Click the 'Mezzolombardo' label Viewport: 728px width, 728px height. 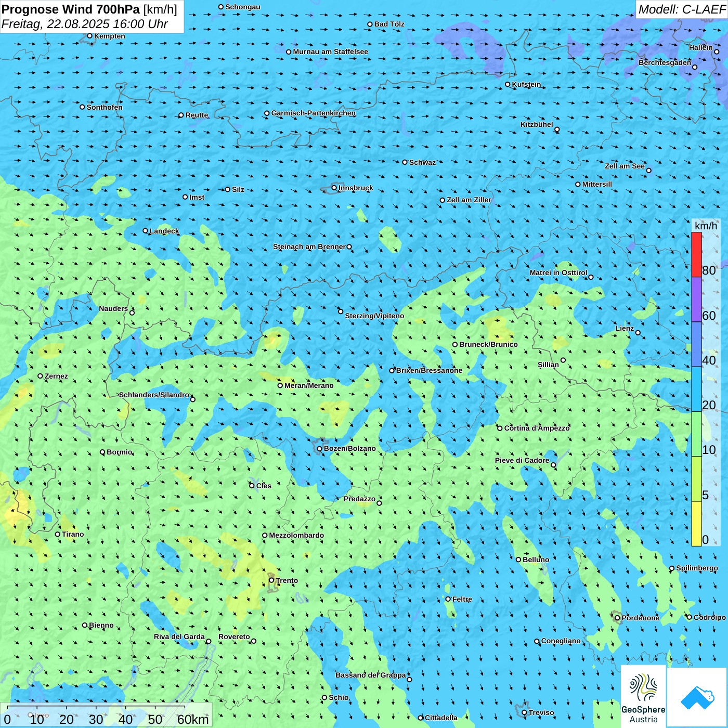point(296,535)
